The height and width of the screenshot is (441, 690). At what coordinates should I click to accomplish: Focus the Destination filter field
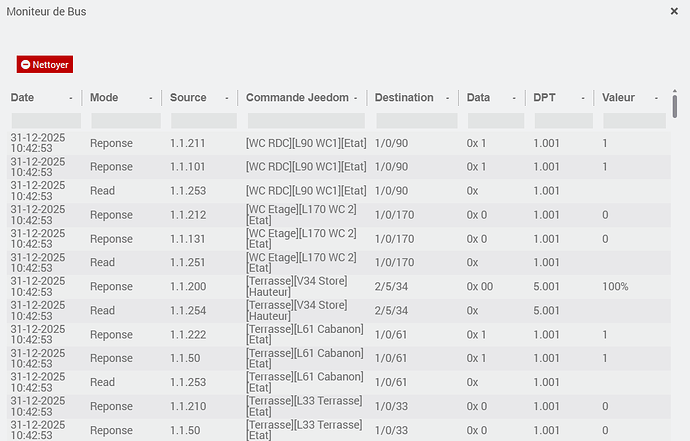pos(417,121)
